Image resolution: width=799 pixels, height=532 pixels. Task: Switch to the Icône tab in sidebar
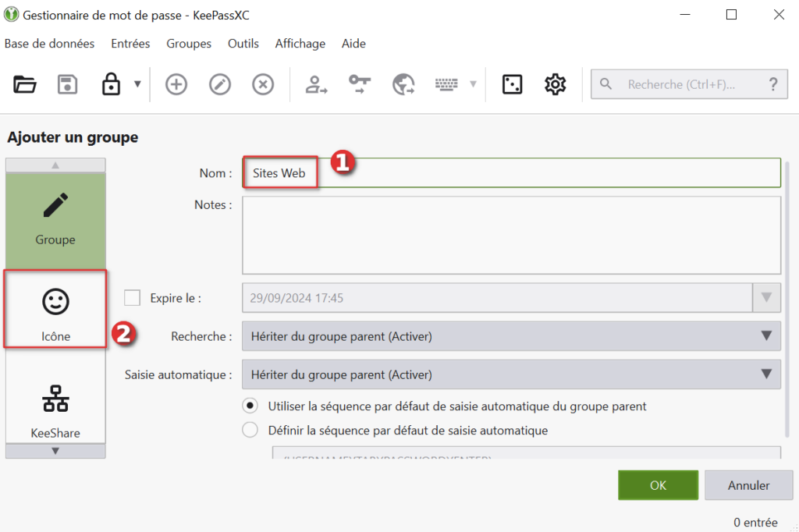55,309
